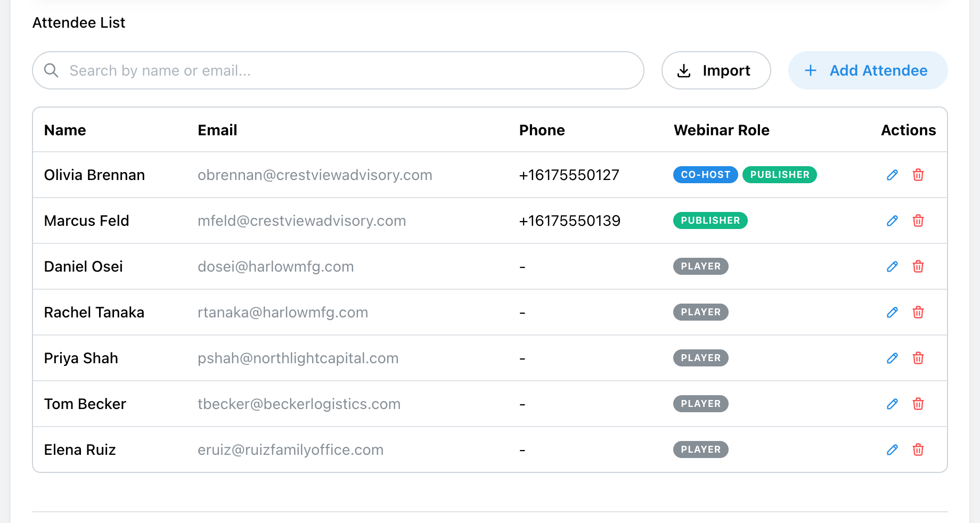Viewport: 980px width, 523px height.
Task: Click email dosei@harlowmfg.com
Action: click(x=276, y=266)
